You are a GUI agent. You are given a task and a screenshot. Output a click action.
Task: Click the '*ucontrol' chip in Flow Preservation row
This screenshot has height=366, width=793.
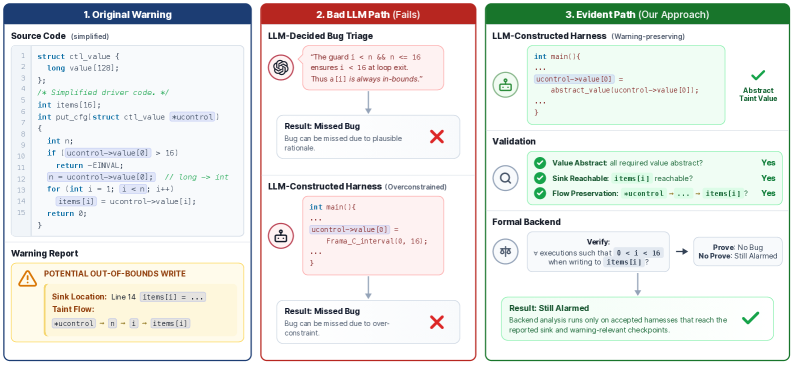pyautogui.click(x=643, y=193)
